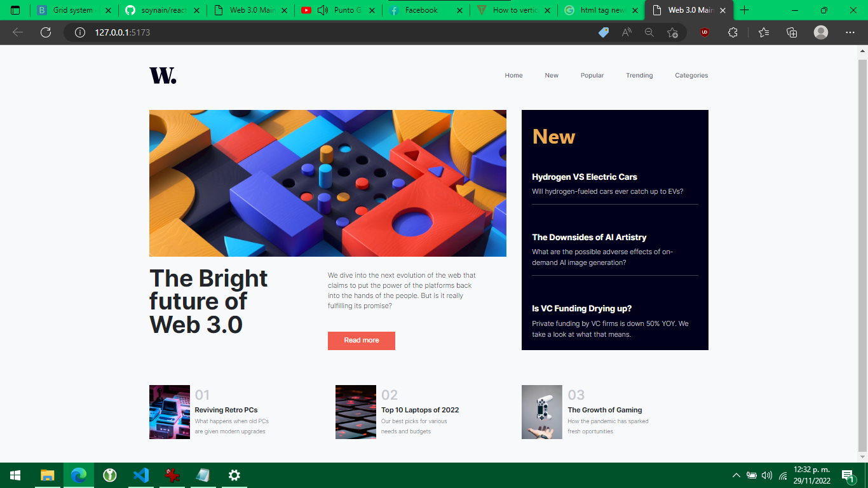Mute the Punto G YouTube tab

[x=321, y=10]
